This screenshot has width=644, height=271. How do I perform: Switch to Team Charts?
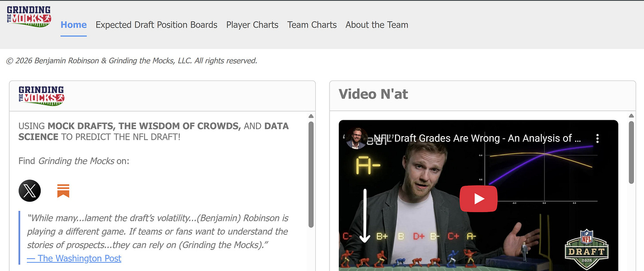coord(312,25)
